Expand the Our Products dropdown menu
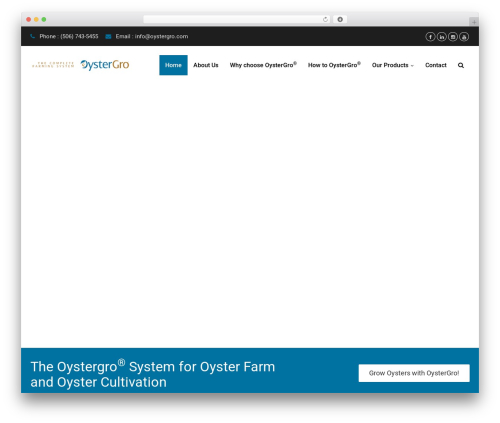The image size is (500, 423). (x=393, y=65)
